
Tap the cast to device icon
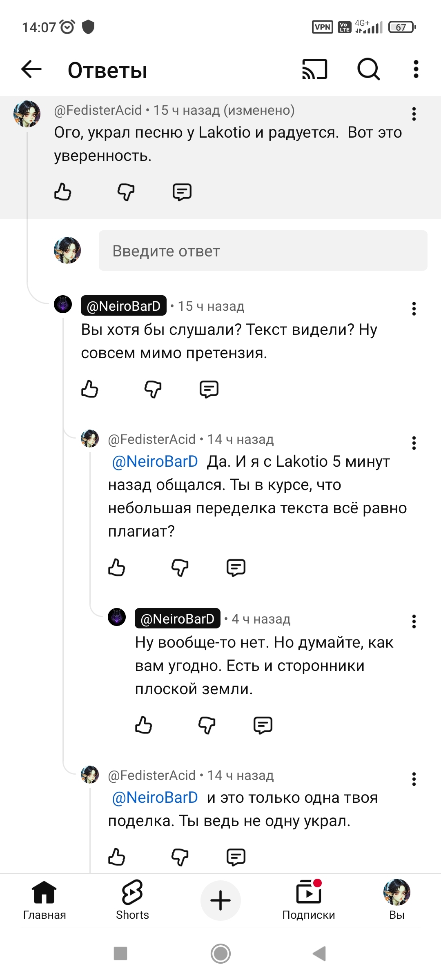(x=314, y=69)
